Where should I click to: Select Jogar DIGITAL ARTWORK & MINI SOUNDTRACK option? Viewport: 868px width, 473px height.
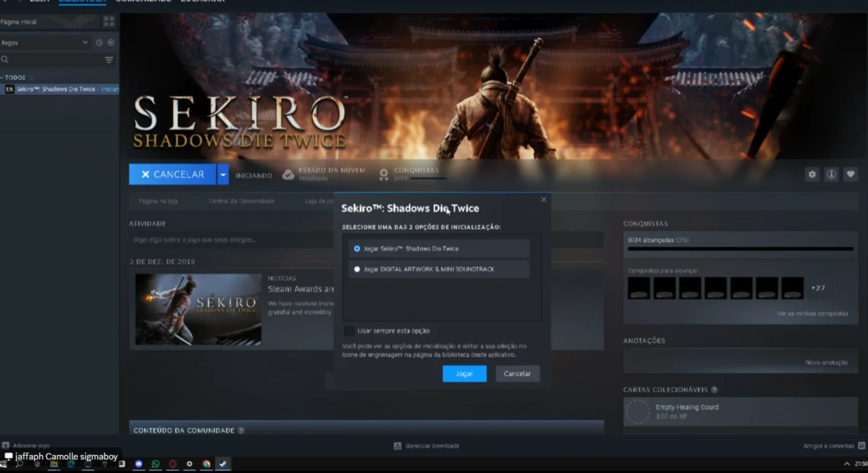[439, 269]
